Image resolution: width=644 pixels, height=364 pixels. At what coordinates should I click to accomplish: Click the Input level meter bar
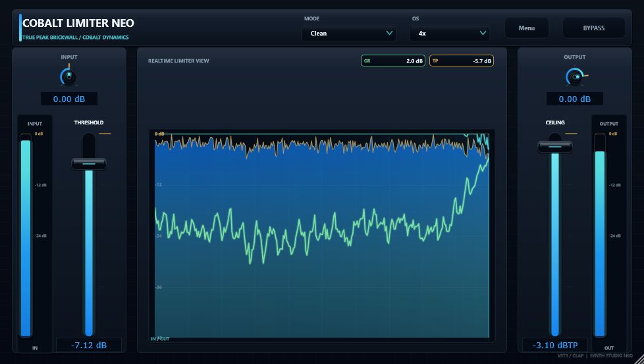click(26, 235)
